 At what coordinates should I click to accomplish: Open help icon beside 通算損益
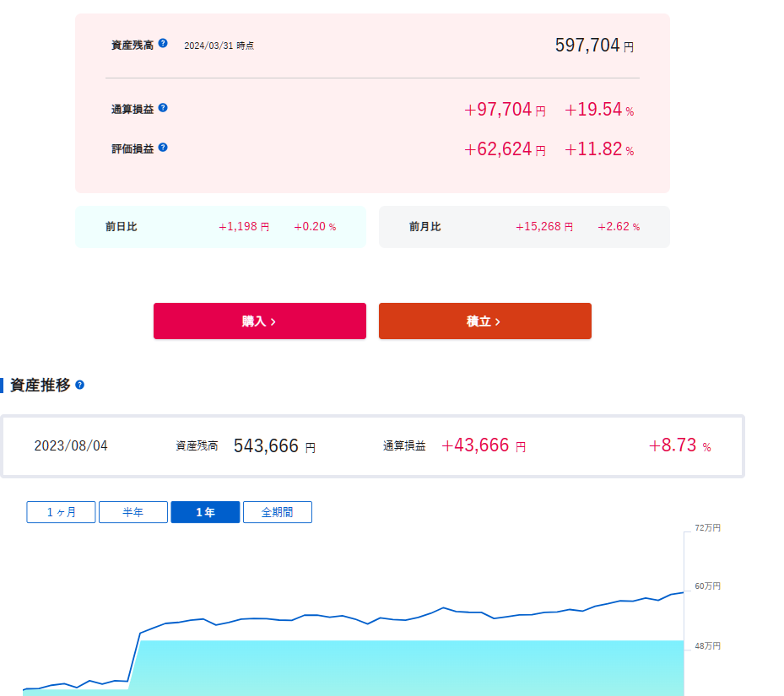163,108
